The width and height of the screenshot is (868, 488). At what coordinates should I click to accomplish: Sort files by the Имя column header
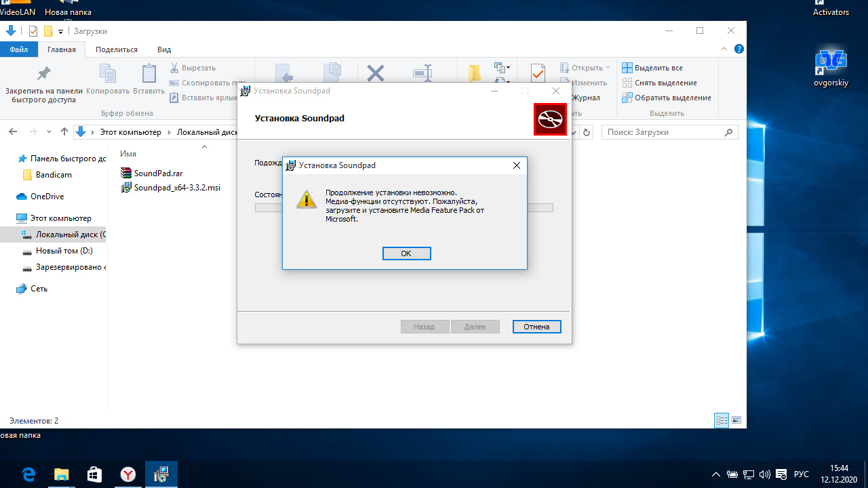tap(128, 154)
